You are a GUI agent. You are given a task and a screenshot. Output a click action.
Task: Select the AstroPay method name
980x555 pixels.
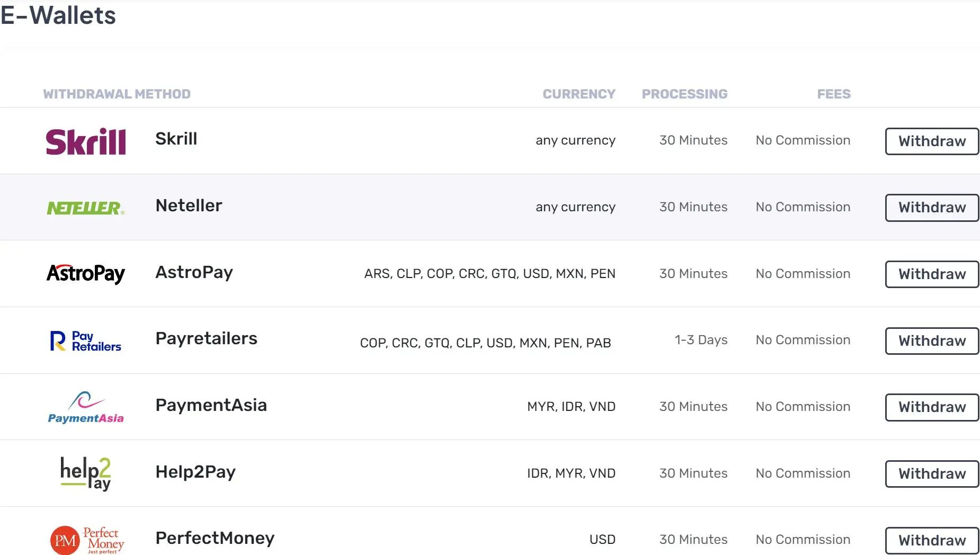[194, 272]
